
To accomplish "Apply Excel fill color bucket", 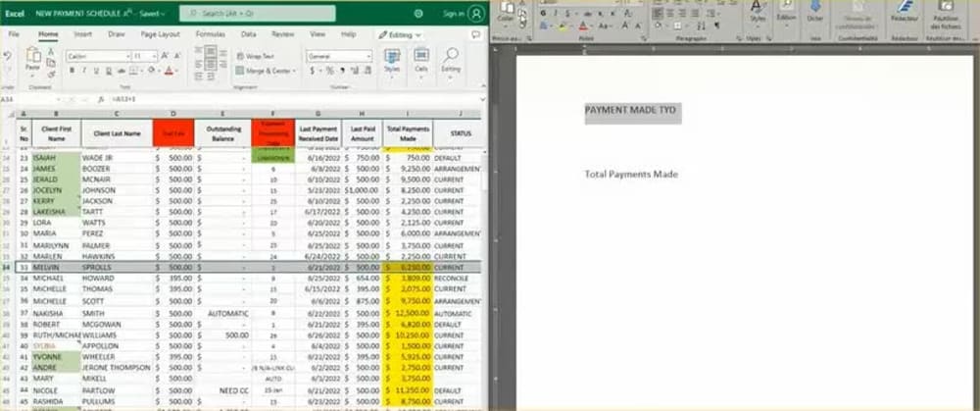I will coord(153,71).
